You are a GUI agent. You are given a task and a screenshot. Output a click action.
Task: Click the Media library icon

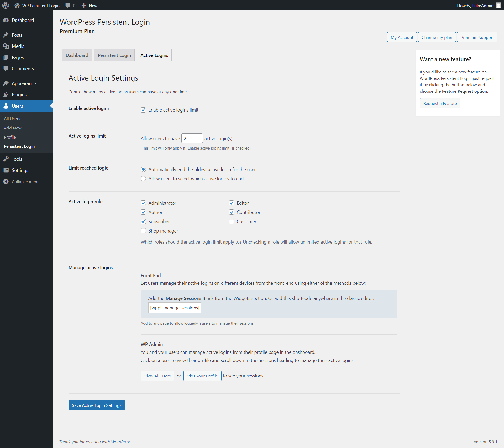tap(6, 46)
